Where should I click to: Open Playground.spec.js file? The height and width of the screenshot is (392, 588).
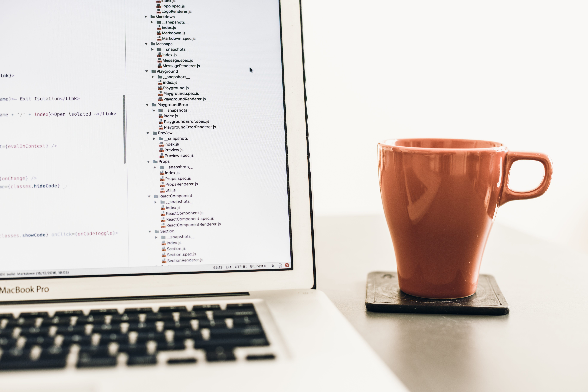[x=181, y=93]
